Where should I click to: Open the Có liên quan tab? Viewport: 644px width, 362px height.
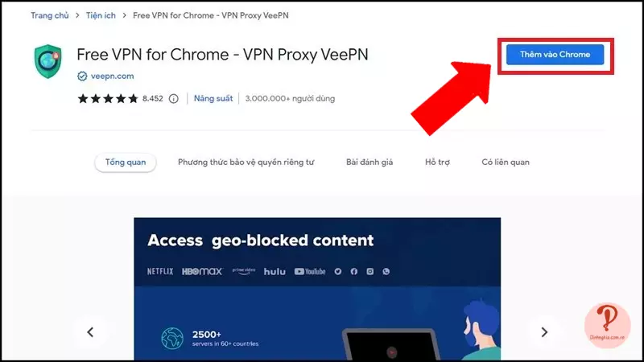[506, 162]
